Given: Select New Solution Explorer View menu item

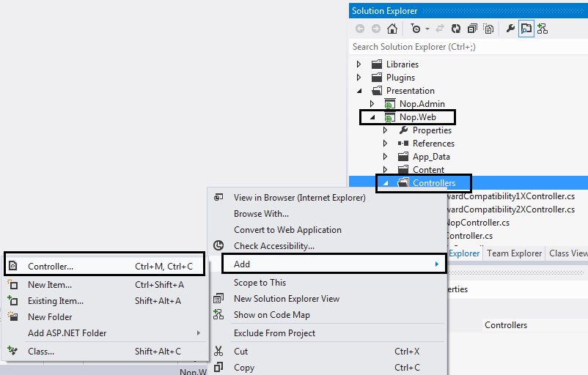Looking at the screenshot, I should point(286,299).
